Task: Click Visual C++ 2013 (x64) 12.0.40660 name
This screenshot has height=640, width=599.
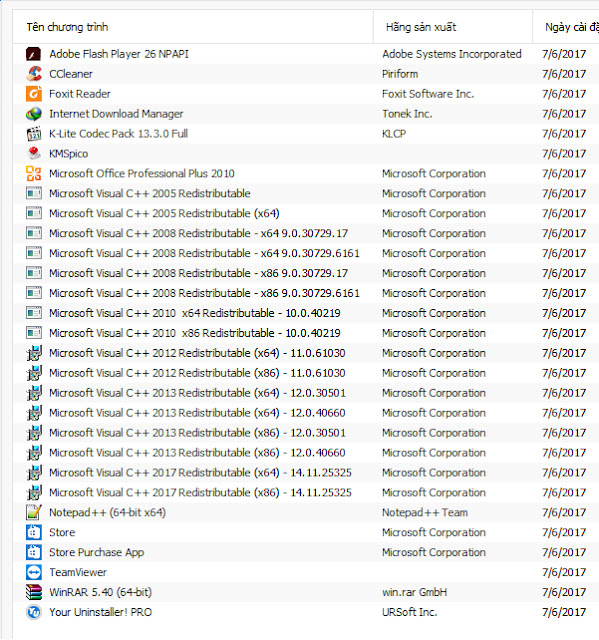Action: [x=197, y=413]
